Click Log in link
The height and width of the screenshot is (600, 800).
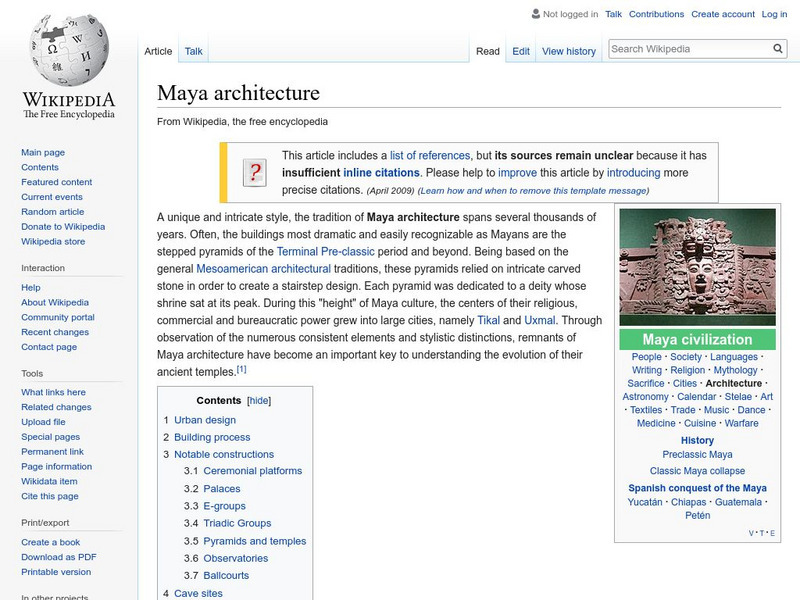point(774,14)
